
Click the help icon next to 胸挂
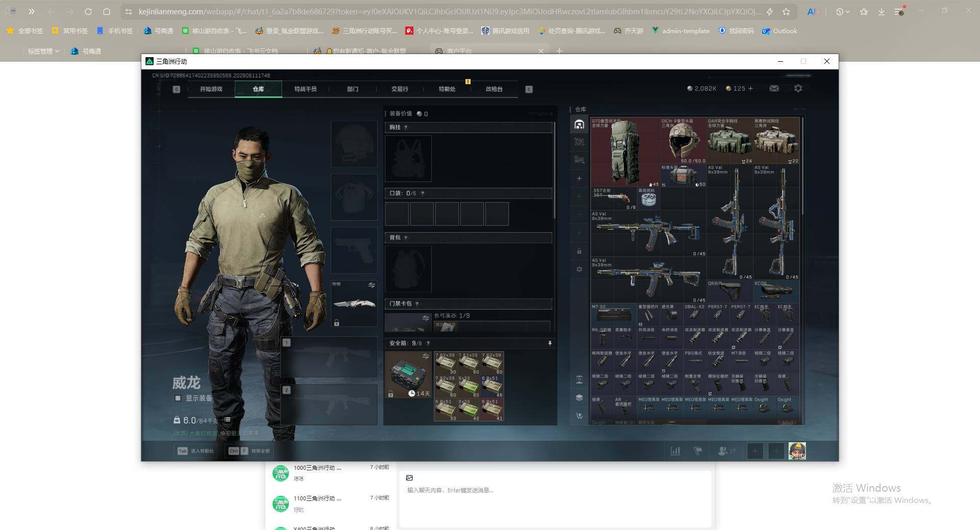[406, 128]
